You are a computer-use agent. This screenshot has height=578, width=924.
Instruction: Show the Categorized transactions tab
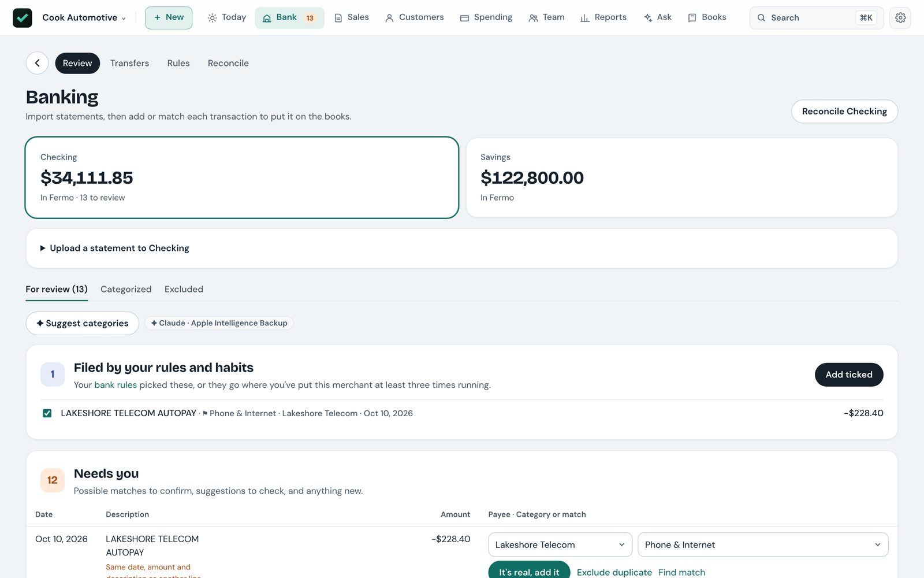coord(126,290)
